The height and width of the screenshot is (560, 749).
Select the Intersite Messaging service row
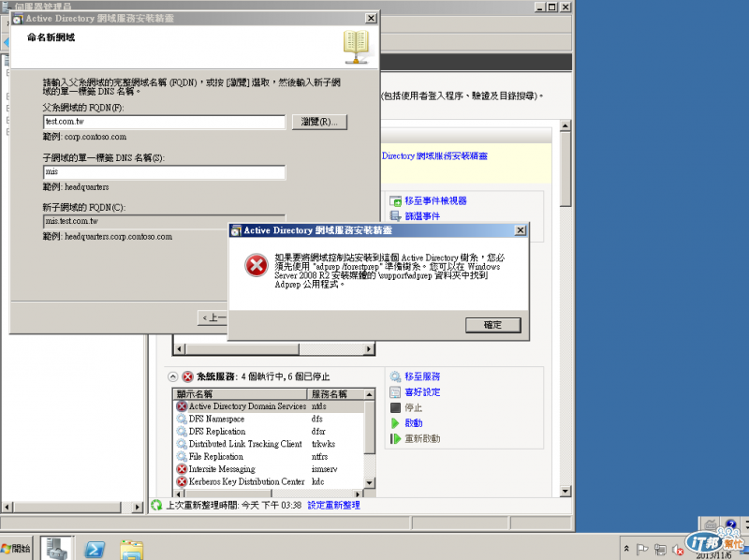click(x=269, y=469)
